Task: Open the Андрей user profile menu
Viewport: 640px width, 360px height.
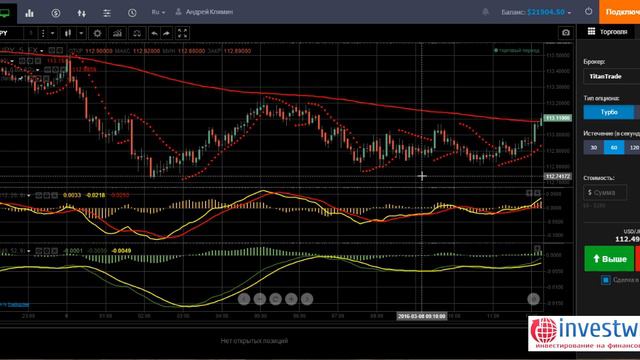Action: pos(204,12)
